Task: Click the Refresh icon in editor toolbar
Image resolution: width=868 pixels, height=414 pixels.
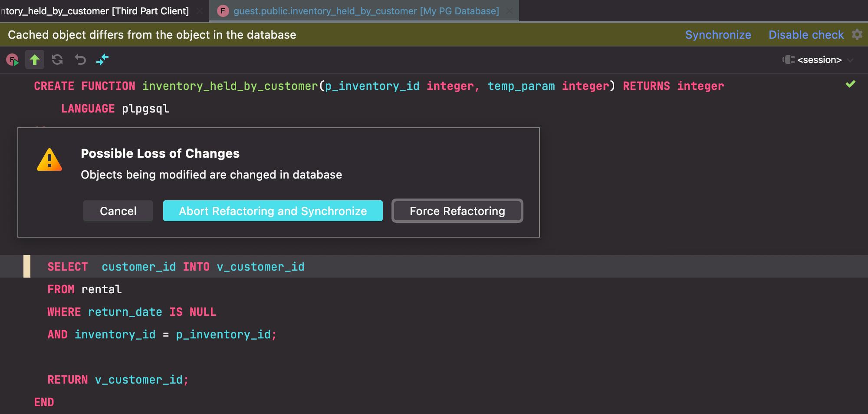Action: click(57, 60)
